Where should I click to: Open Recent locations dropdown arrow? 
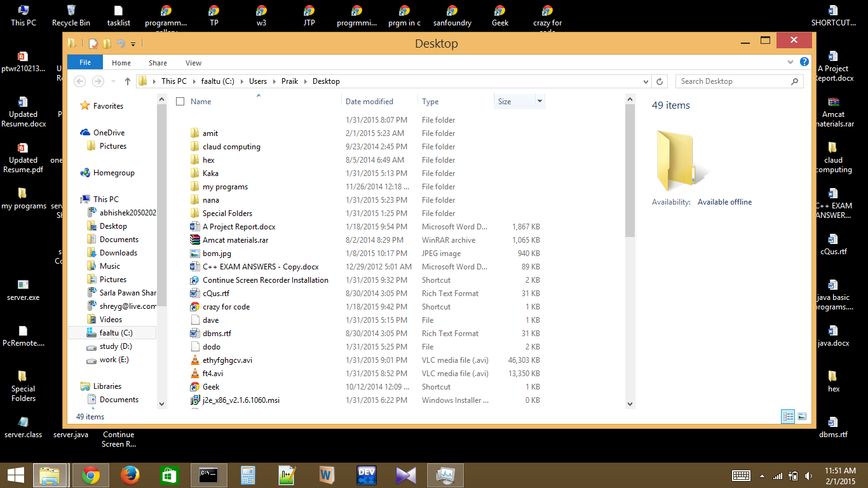(114, 81)
